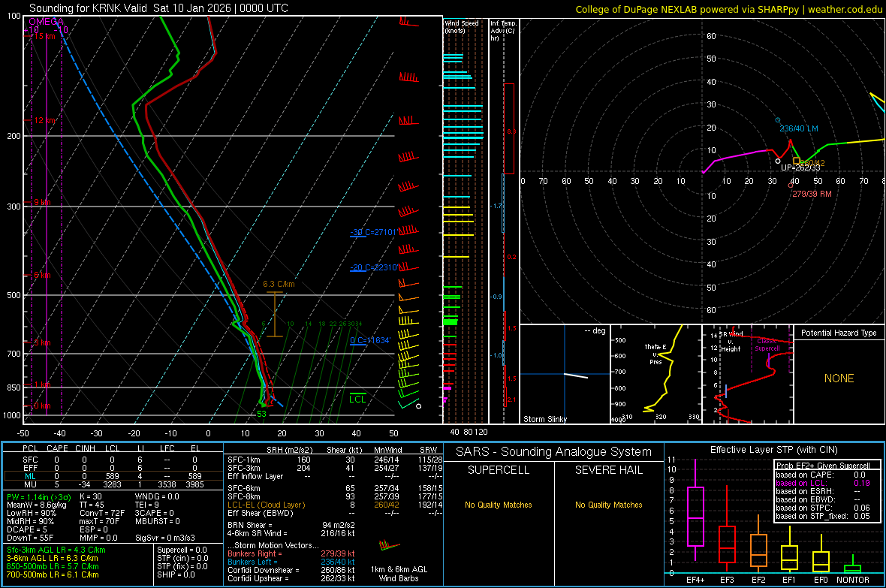886x588 pixels.
Task: Click the 'TEI = 9' value
Action: 147,505
